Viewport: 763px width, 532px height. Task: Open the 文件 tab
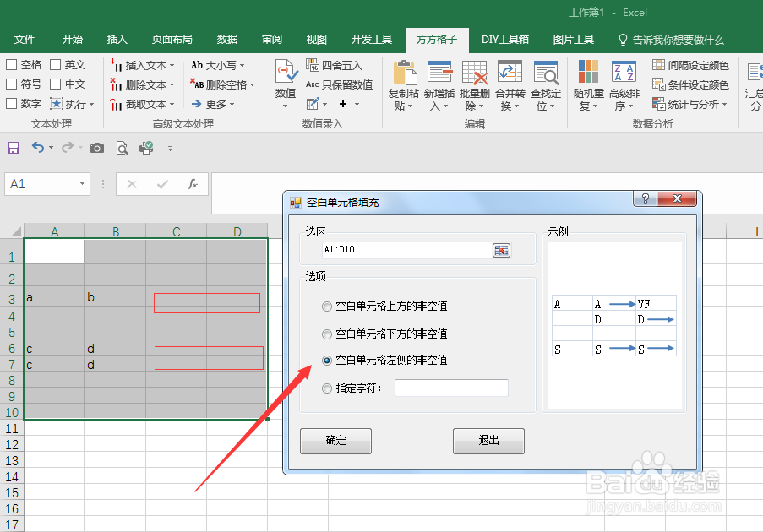[25, 40]
